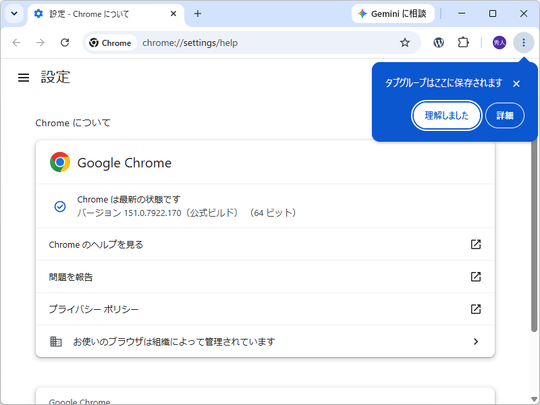Click the Extensions puzzle piece icon
The image size is (540, 405).
click(x=463, y=43)
